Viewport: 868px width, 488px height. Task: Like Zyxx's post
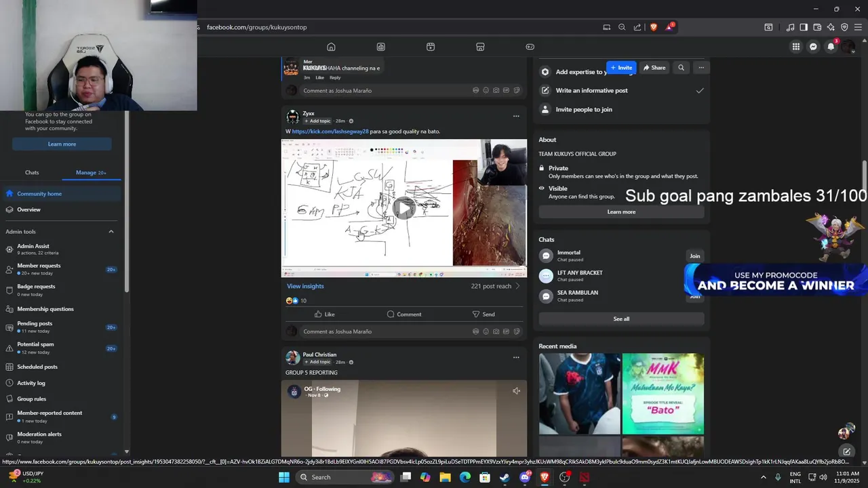325,314
